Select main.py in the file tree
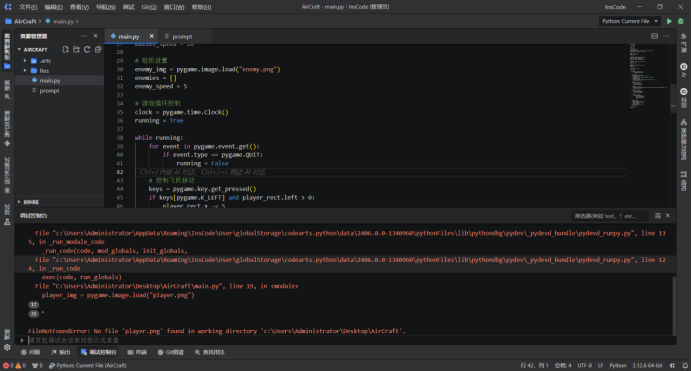Image resolution: width=692 pixels, height=371 pixels. [x=60, y=80]
